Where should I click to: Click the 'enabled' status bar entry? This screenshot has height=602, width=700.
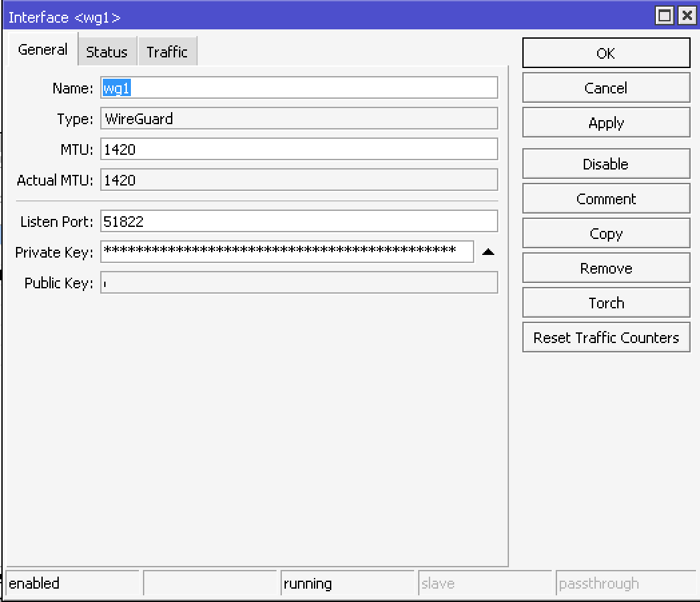[73, 583]
